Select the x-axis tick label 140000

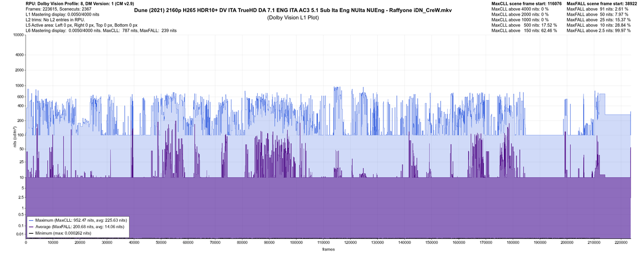(405, 242)
